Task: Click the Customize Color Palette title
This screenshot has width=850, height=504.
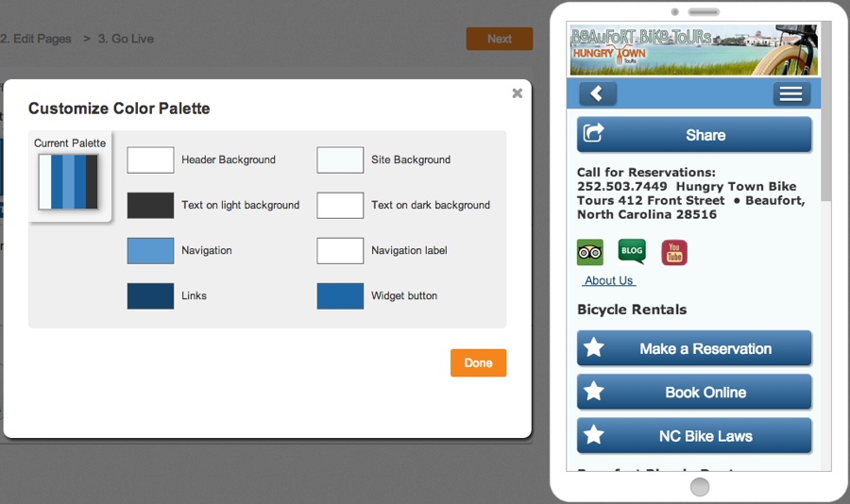Action: click(x=119, y=109)
